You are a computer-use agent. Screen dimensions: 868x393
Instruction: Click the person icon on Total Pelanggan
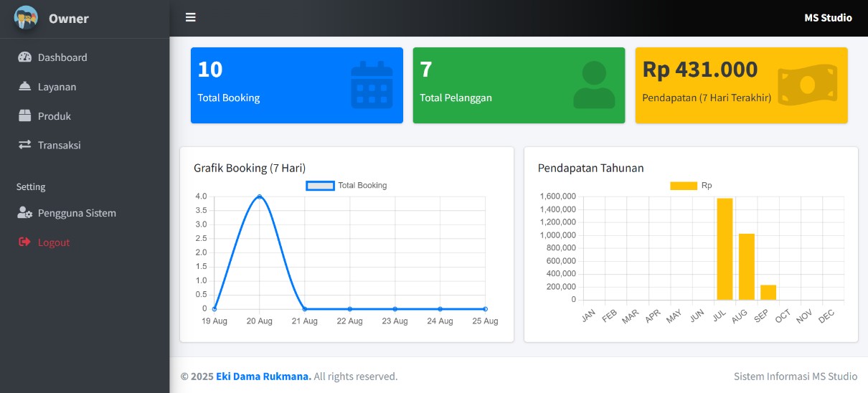point(594,85)
